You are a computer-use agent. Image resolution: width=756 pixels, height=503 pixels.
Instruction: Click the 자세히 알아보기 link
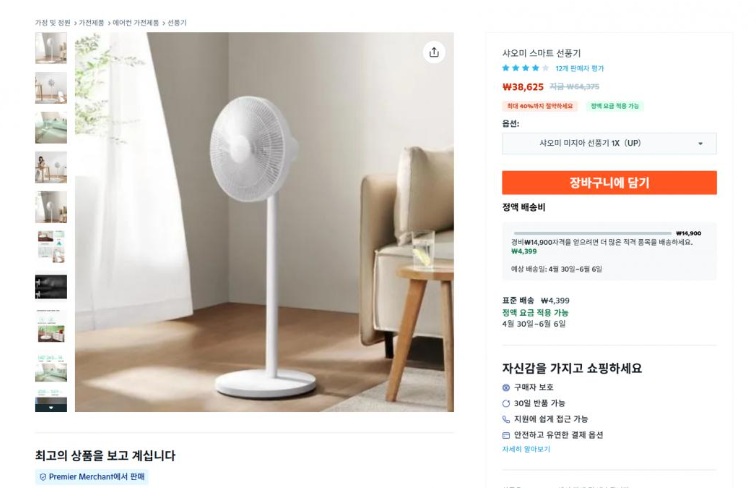point(526,449)
